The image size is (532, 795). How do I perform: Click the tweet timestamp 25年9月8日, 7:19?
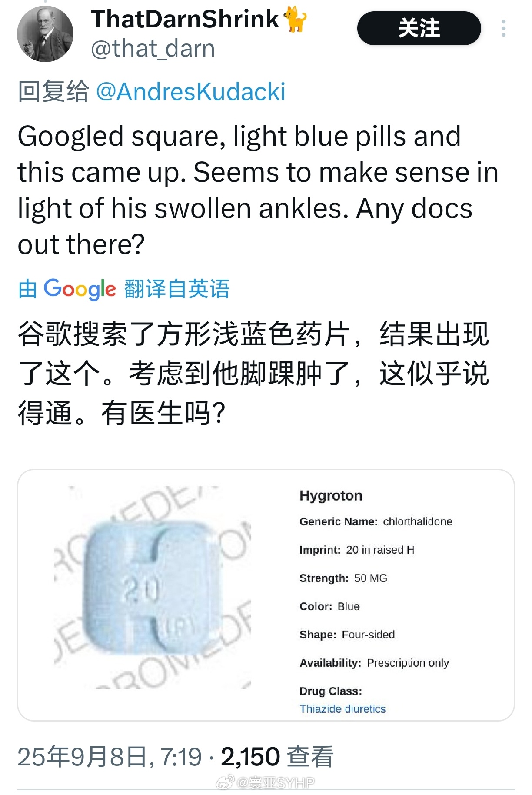pyautogui.click(x=110, y=757)
